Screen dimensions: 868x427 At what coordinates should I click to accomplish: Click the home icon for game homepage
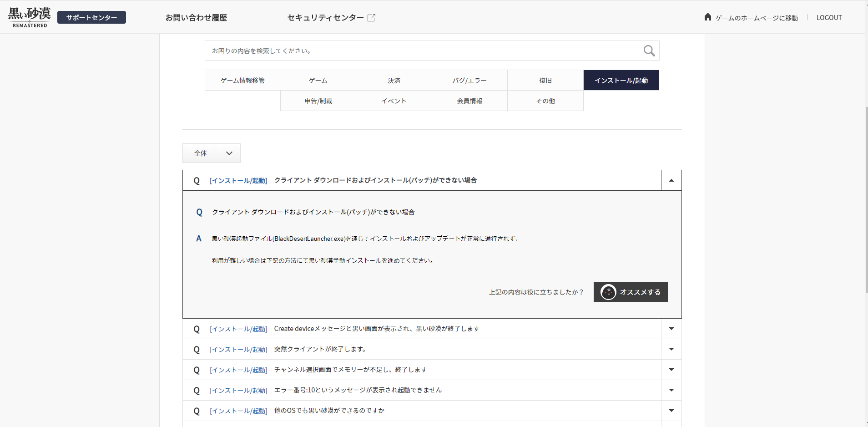pyautogui.click(x=707, y=17)
